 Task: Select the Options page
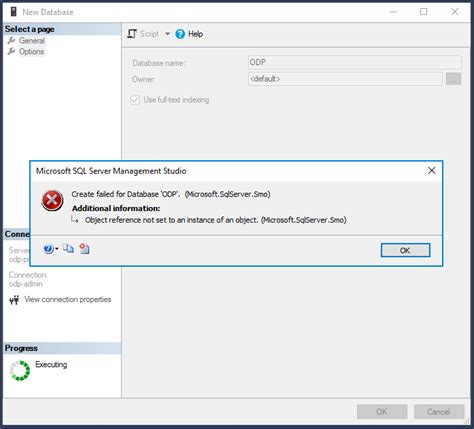pyautogui.click(x=31, y=52)
